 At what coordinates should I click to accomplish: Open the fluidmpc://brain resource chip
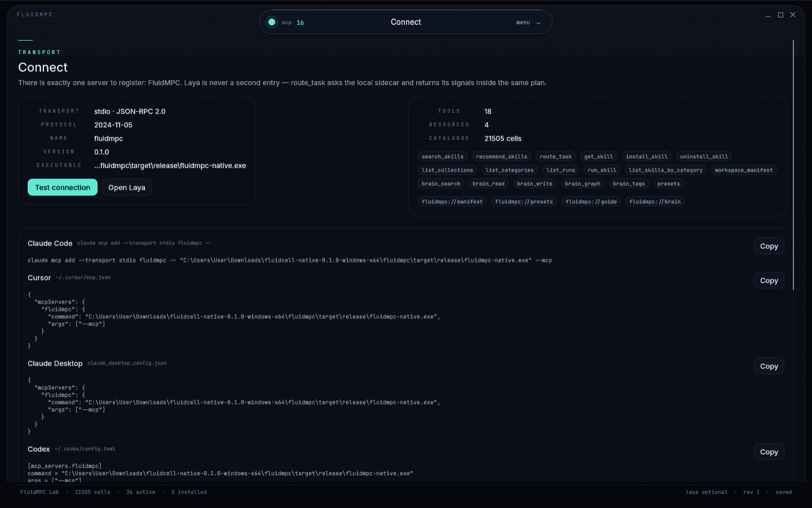[655, 202]
